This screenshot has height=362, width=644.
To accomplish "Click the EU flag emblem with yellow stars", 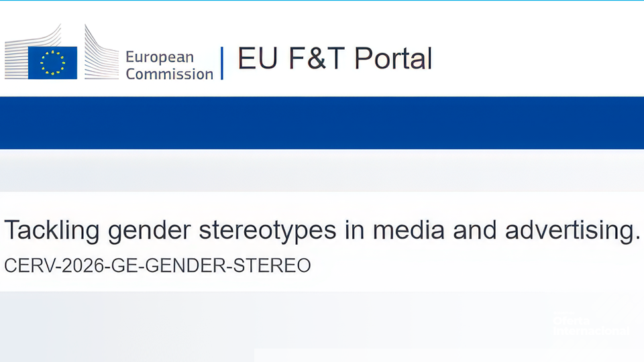I will coord(52,62).
